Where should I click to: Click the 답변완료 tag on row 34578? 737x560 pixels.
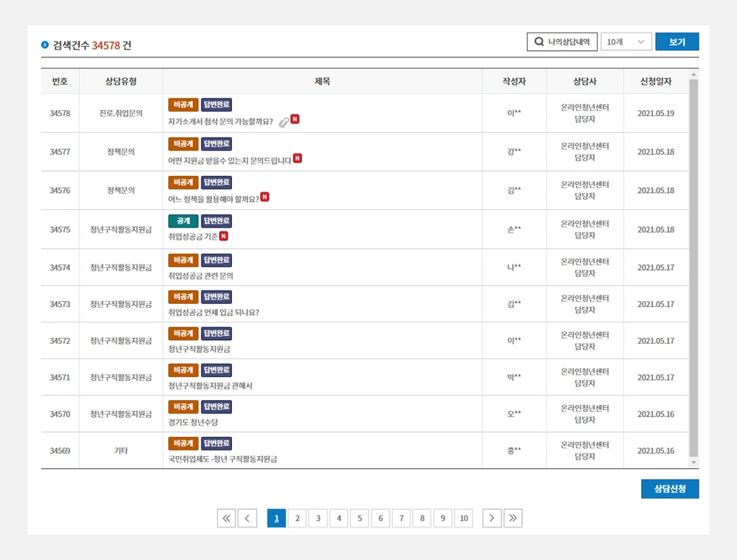[216, 105]
